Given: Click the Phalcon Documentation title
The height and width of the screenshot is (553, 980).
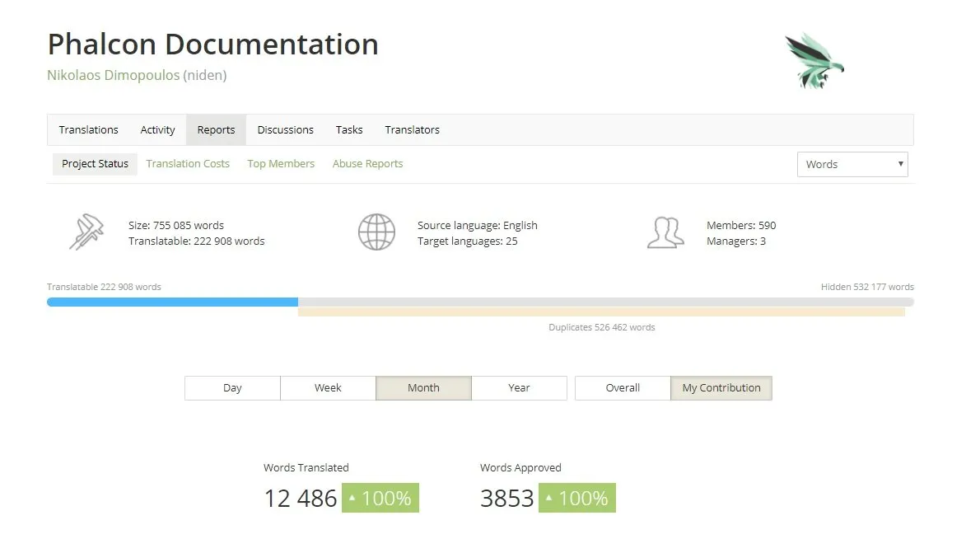Looking at the screenshot, I should click(213, 45).
